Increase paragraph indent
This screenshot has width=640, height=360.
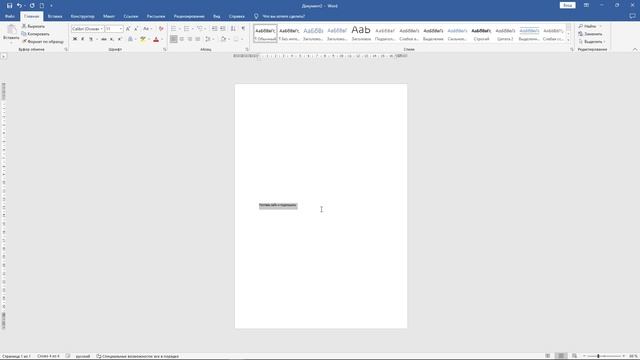(222, 29)
